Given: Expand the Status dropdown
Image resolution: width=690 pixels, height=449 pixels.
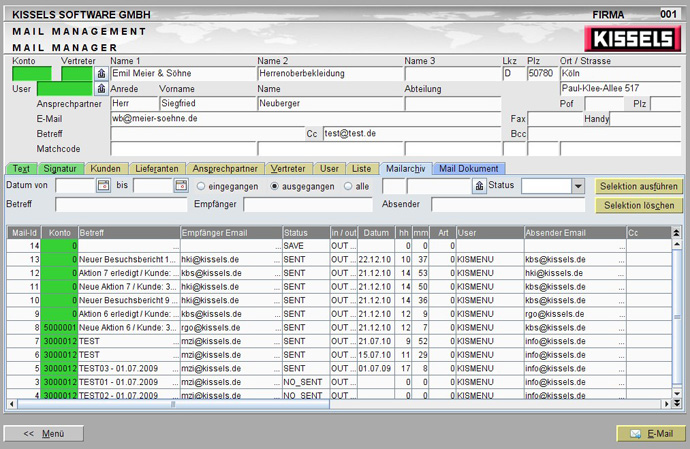Looking at the screenshot, I should click(x=578, y=186).
